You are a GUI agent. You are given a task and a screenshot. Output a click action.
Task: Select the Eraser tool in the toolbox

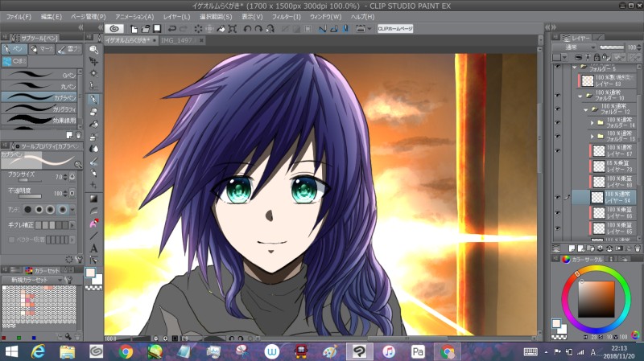pos(93,112)
